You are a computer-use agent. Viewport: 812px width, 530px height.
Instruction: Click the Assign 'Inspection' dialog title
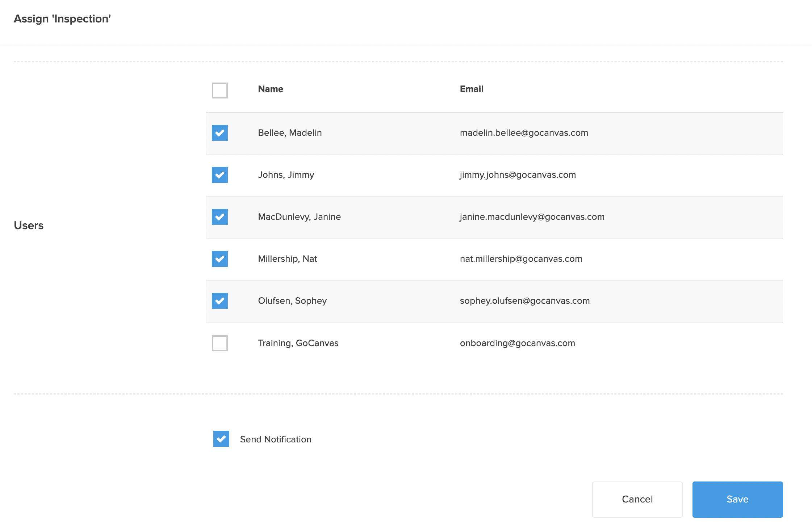(62, 18)
